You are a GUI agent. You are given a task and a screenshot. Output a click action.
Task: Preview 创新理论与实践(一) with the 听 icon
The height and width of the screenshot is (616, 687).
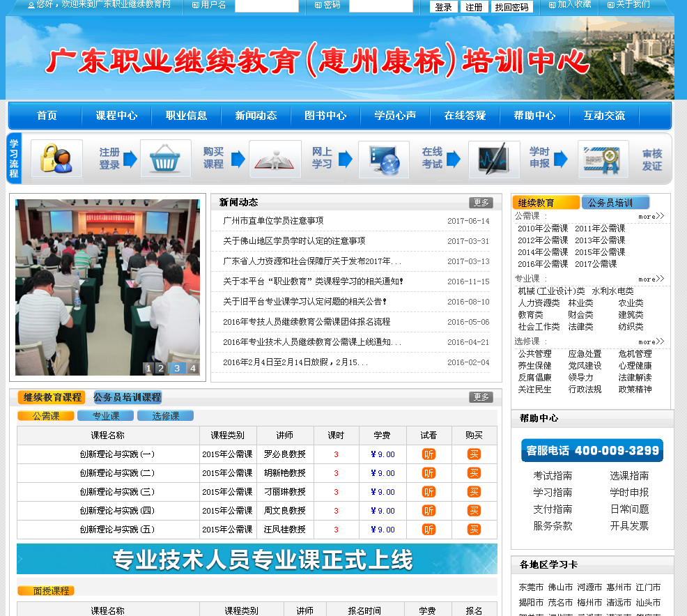pos(429,454)
